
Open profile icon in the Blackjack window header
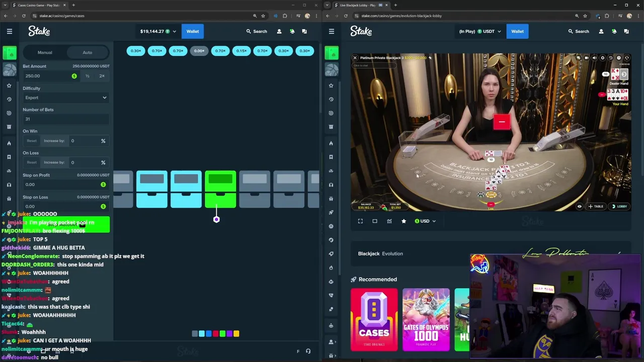[x=601, y=31]
